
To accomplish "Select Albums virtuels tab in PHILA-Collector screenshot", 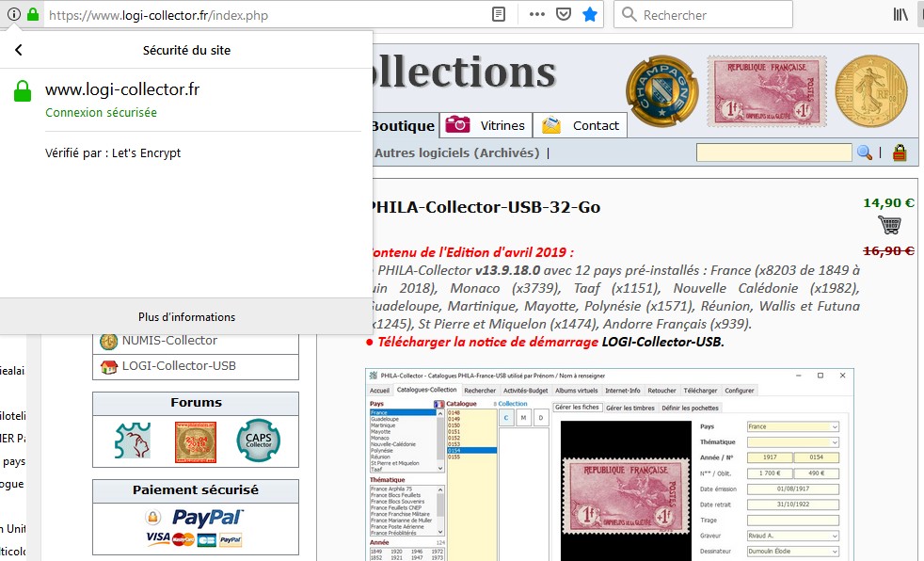I will [576, 390].
